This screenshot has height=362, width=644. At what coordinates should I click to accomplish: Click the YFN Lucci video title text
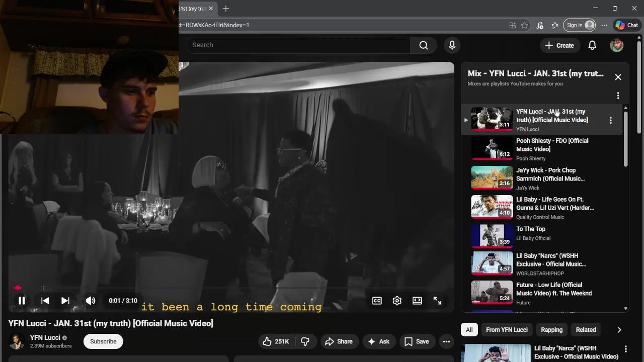pos(111,323)
